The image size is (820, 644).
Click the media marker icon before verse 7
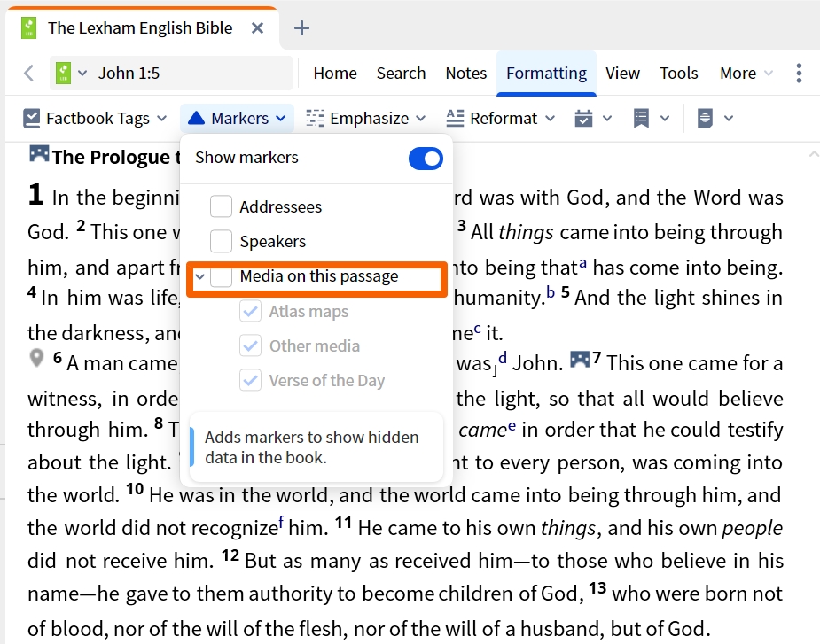(580, 359)
